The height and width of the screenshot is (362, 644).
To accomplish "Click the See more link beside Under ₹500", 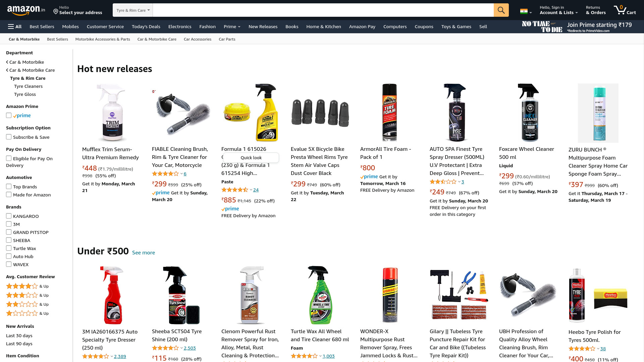I will pos(144,252).
